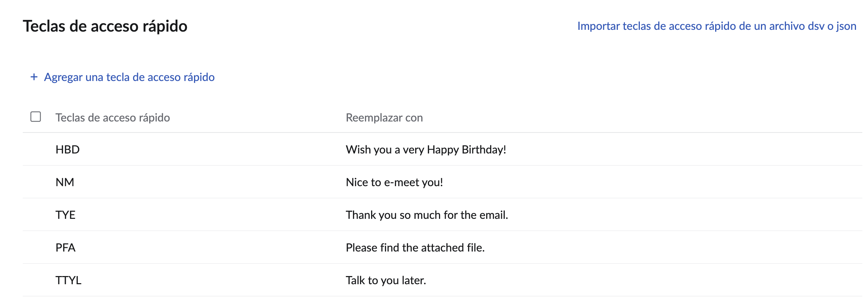Open the import from dsv or json link
The width and height of the screenshot is (868, 297).
click(x=717, y=26)
